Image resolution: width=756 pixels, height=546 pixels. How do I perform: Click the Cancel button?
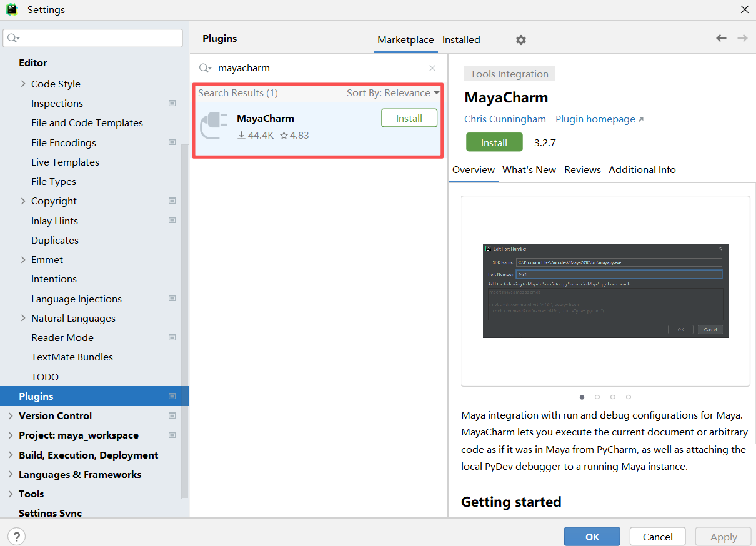point(658,537)
